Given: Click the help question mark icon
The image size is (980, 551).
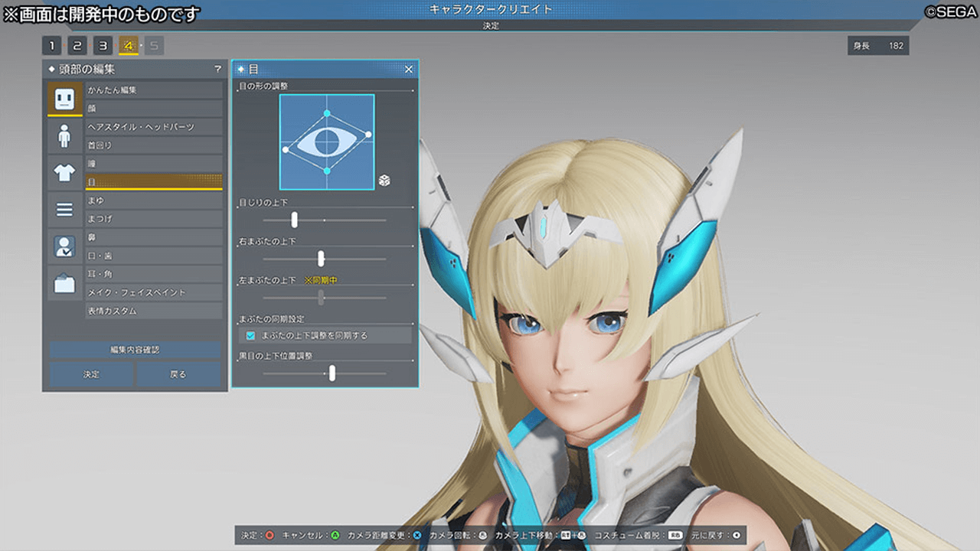Looking at the screenshot, I should pos(217,69).
